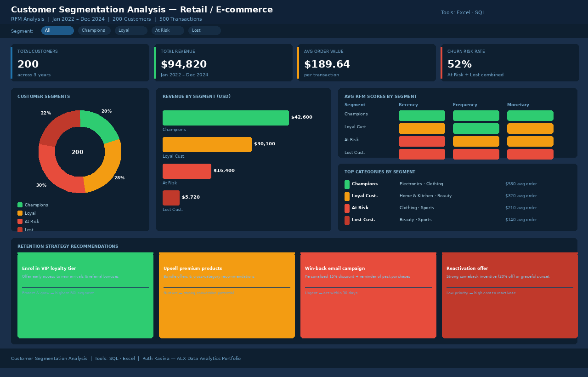
Task: Switch to the Loyal segment filter
Action: 131,30
